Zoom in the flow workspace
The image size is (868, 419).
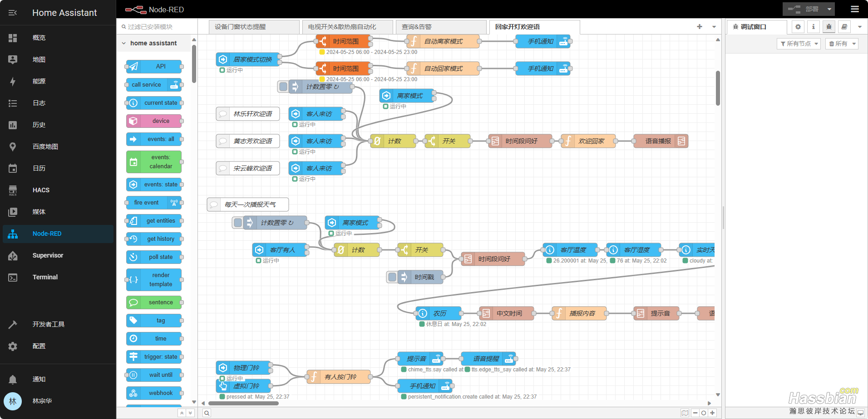click(712, 413)
